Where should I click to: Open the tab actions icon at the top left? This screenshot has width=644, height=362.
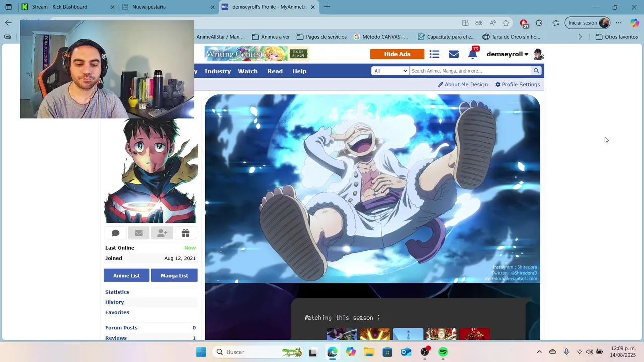[x=8, y=7]
